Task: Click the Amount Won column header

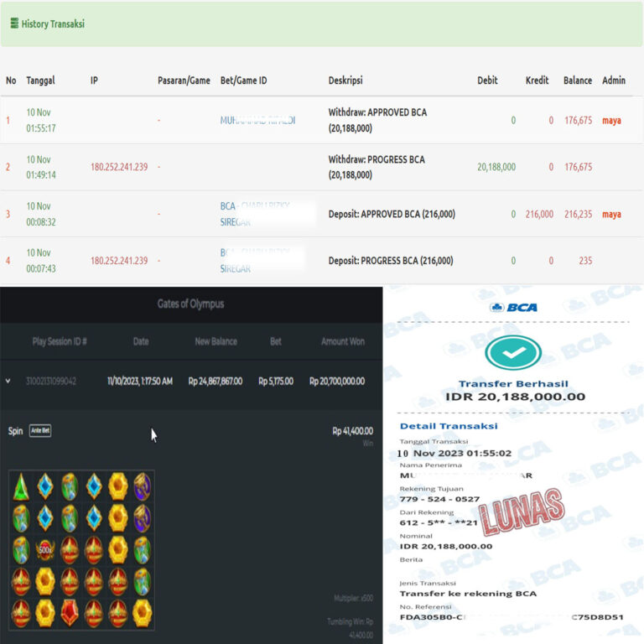Action: click(x=342, y=341)
